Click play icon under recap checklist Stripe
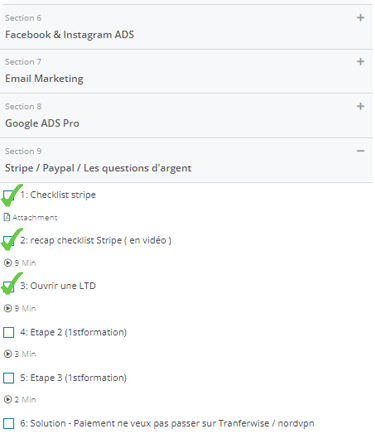375x436 pixels. click(7, 263)
